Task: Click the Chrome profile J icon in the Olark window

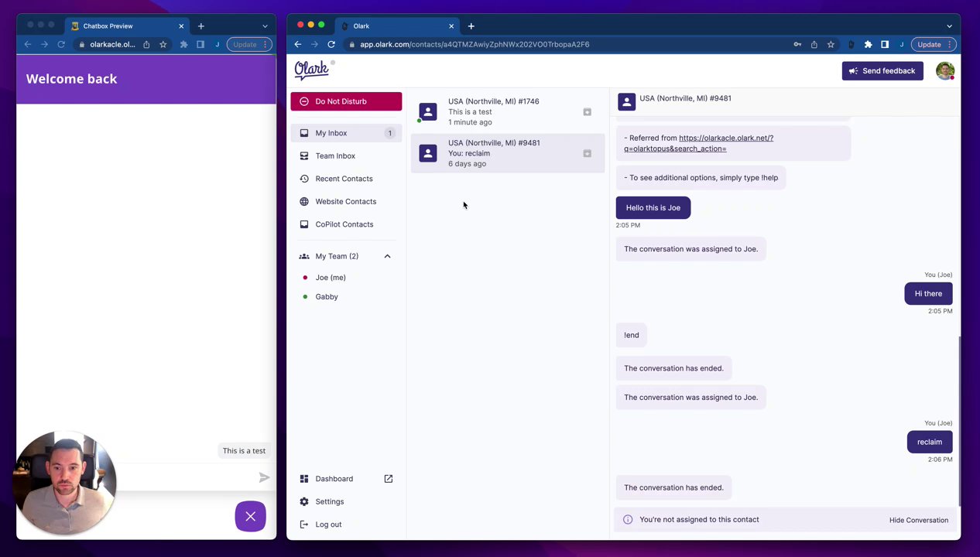Action: point(902,44)
